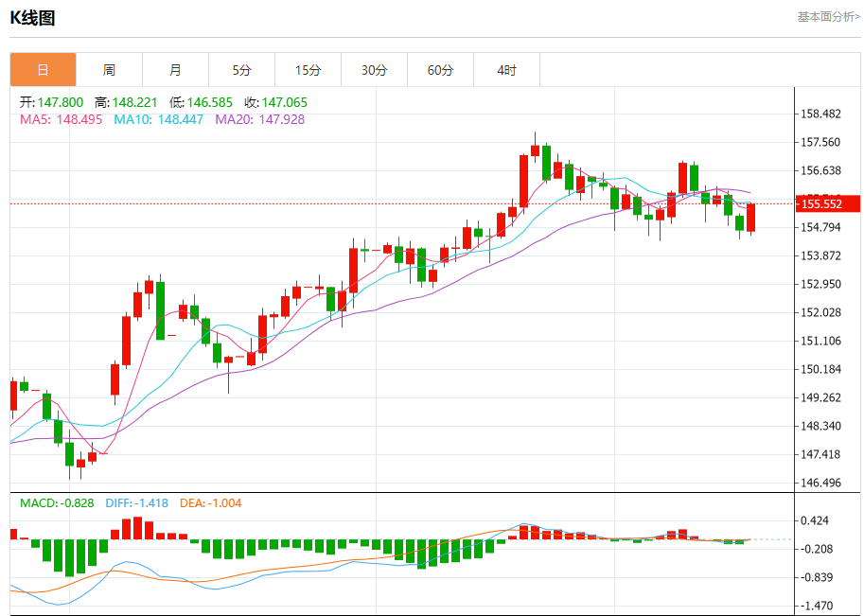Image resolution: width=864 pixels, height=616 pixels.
Task: Click the MA10 legend value
Action: tap(158, 119)
